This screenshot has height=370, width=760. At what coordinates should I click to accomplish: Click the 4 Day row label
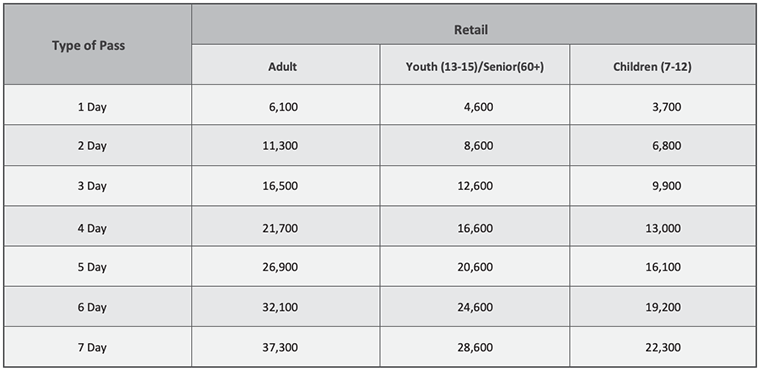pyautogui.click(x=97, y=226)
